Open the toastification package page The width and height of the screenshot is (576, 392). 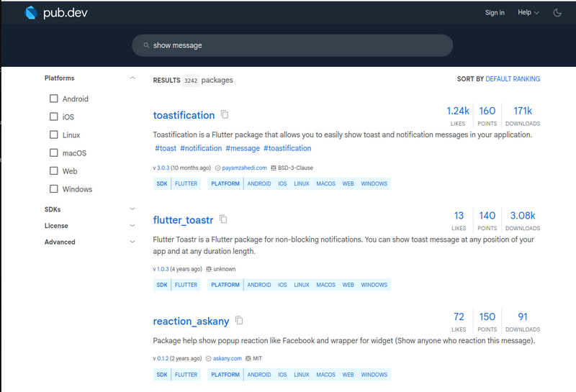point(184,115)
